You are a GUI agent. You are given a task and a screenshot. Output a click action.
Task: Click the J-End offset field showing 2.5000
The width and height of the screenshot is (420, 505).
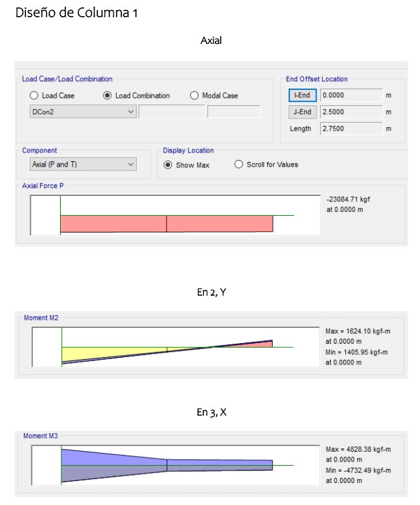point(351,111)
